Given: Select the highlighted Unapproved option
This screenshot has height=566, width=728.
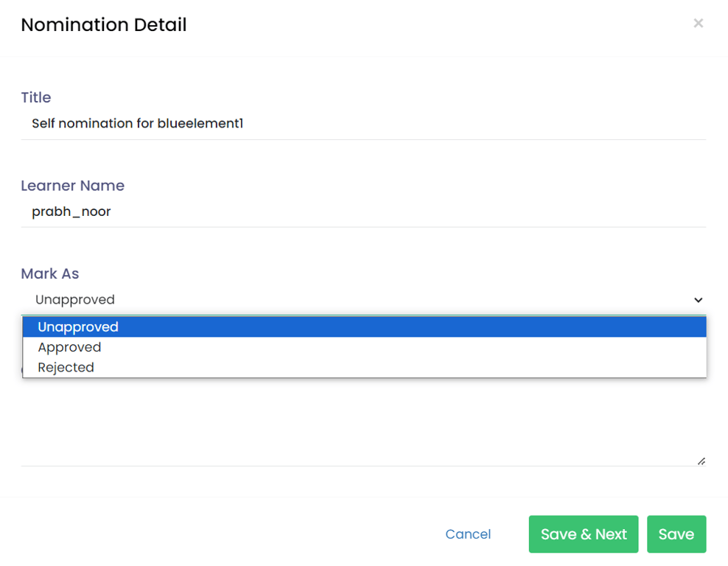Looking at the screenshot, I should 78,326.
